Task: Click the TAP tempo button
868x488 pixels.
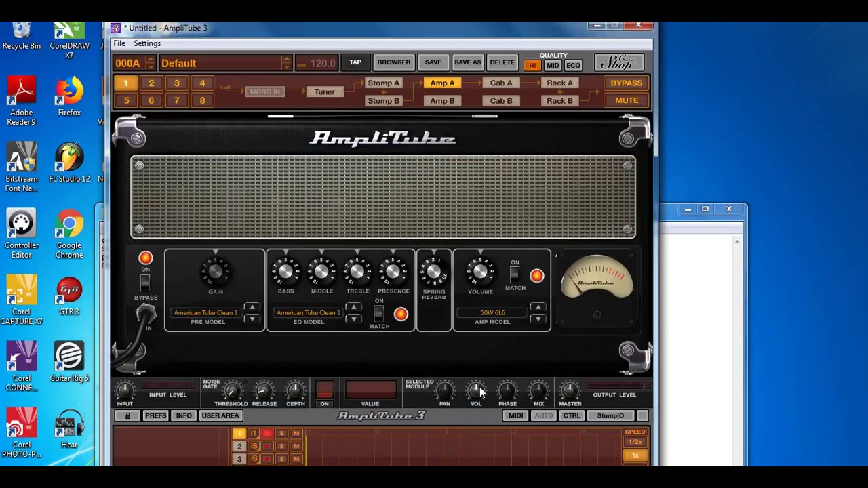Action: (x=355, y=62)
